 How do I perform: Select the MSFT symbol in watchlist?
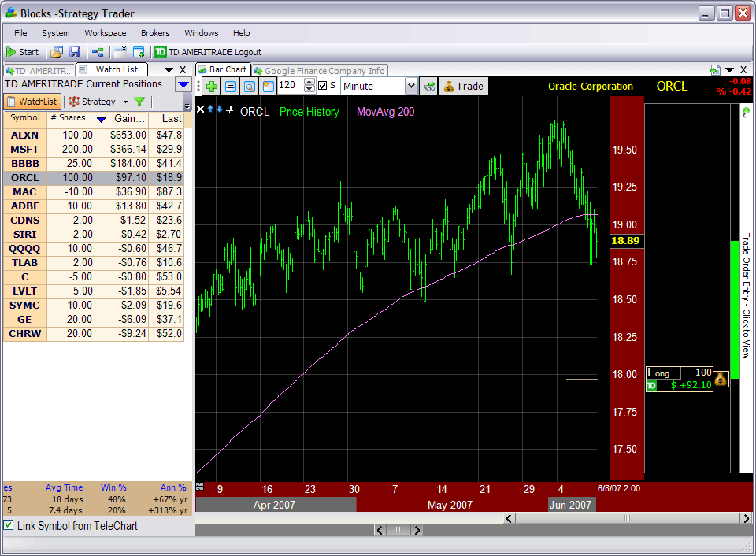click(x=24, y=150)
